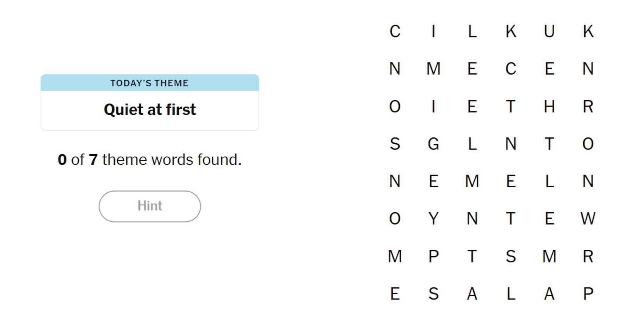Tap the letter W in the grid
This screenshot has width=644, height=322.
pos(588,219)
